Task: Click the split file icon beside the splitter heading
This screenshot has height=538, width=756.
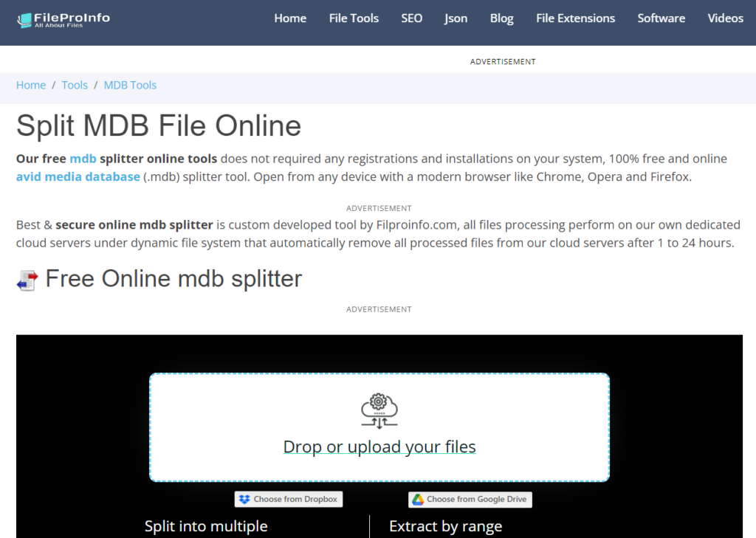Action: pyautogui.click(x=27, y=279)
